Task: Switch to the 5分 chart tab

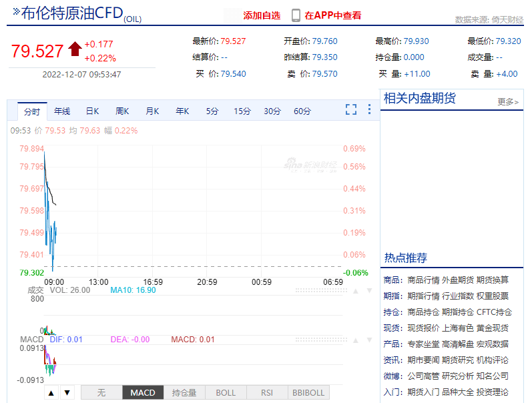Action: 212,111
